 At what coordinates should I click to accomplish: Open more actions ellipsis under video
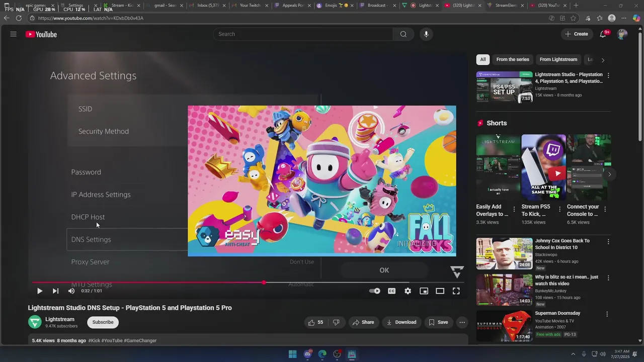pyautogui.click(x=462, y=322)
